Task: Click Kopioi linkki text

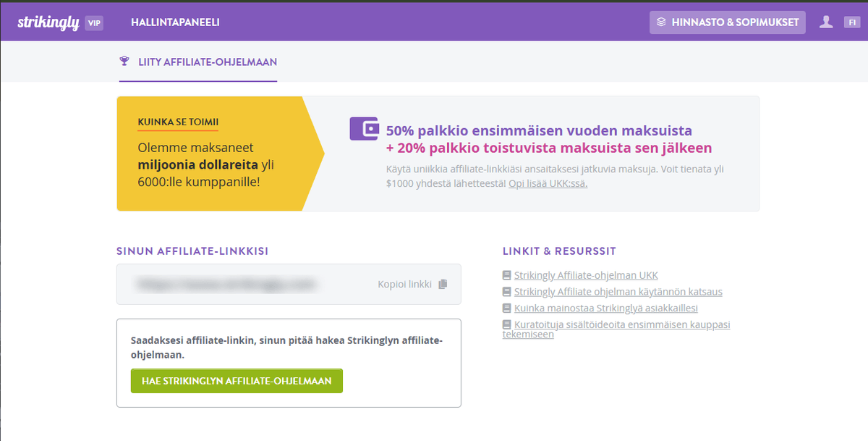Action: [x=404, y=285]
